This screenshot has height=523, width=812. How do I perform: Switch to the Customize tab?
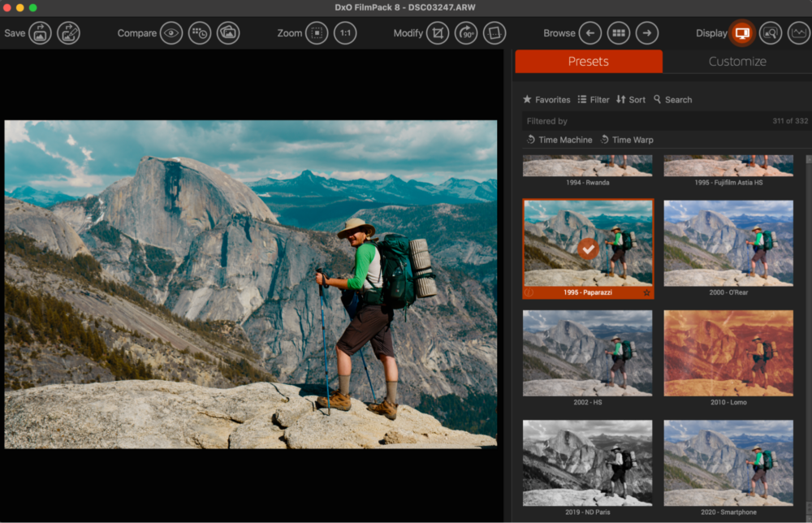736,62
